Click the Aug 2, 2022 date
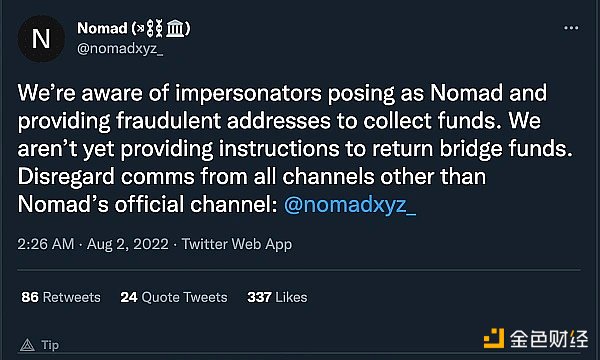Viewport: 600px width, 360px height. click(x=128, y=244)
